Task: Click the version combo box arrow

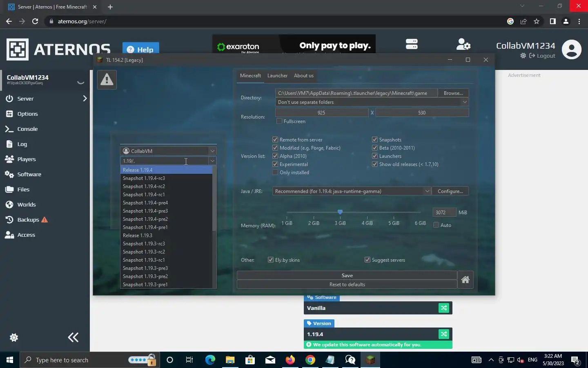Action: [x=212, y=161]
